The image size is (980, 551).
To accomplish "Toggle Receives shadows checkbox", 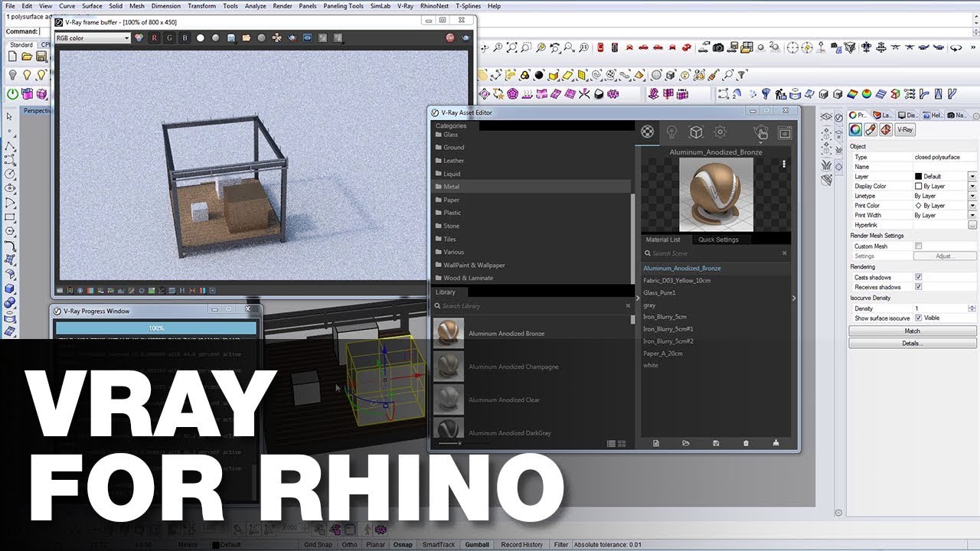I will pos(919,287).
